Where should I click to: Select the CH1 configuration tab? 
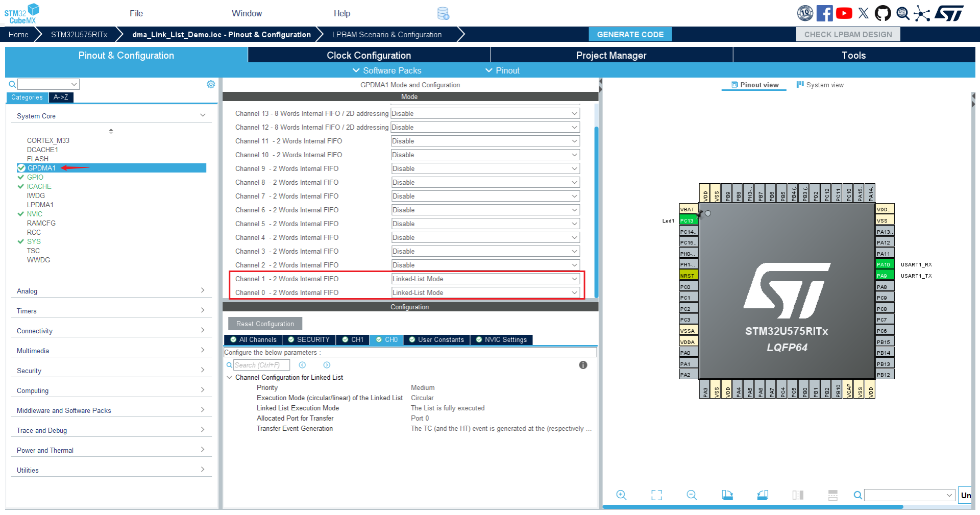[x=353, y=339]
